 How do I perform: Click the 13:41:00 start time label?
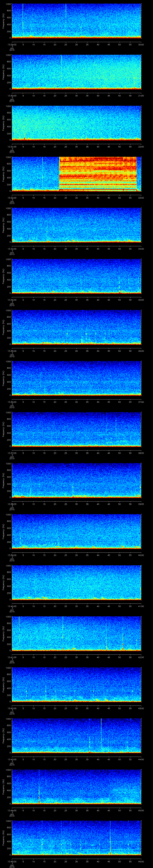[x=12, y=657]
